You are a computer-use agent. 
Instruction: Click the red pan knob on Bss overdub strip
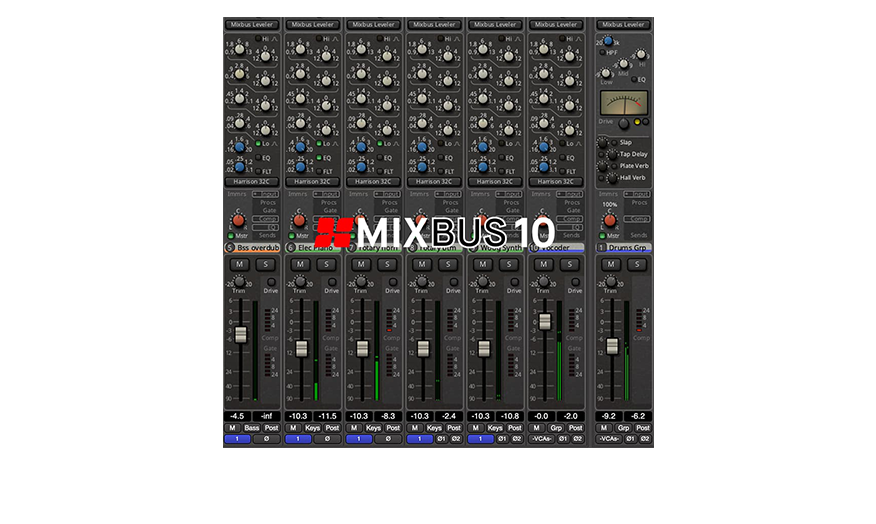point(239,221)
